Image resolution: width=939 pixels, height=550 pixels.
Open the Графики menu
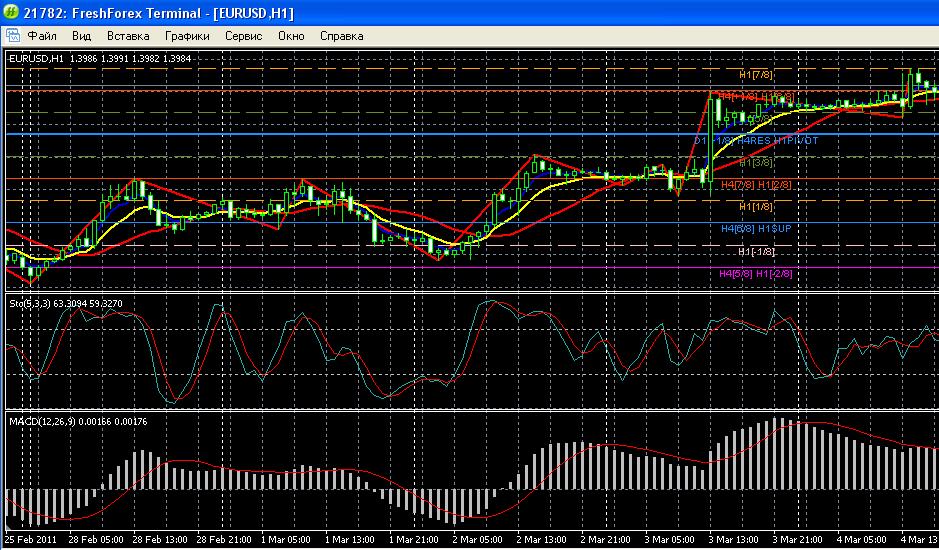187,36
